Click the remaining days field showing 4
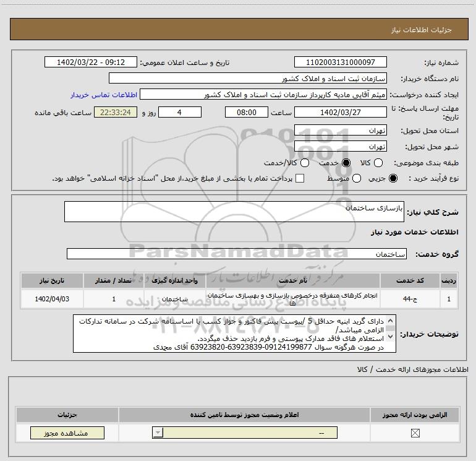Screen dimensions: 476x461 180,112
